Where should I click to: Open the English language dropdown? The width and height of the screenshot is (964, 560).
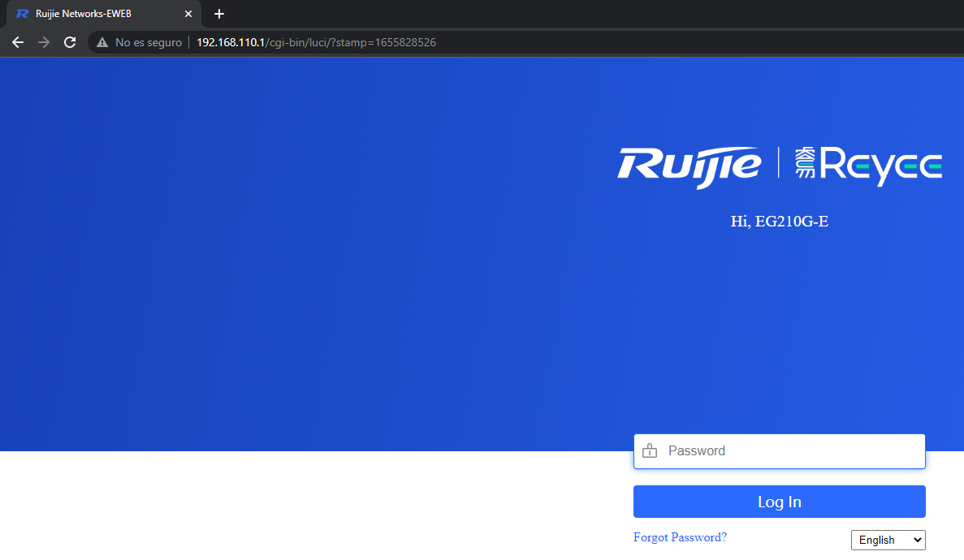pyautogui.click(x=888, y=540)
